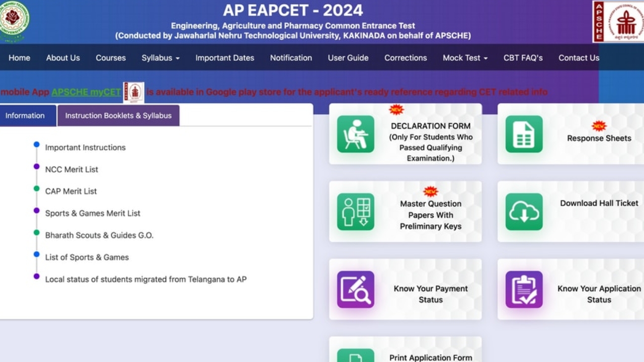
Task: Open the Contact Us page
Action: click(579, 58)
